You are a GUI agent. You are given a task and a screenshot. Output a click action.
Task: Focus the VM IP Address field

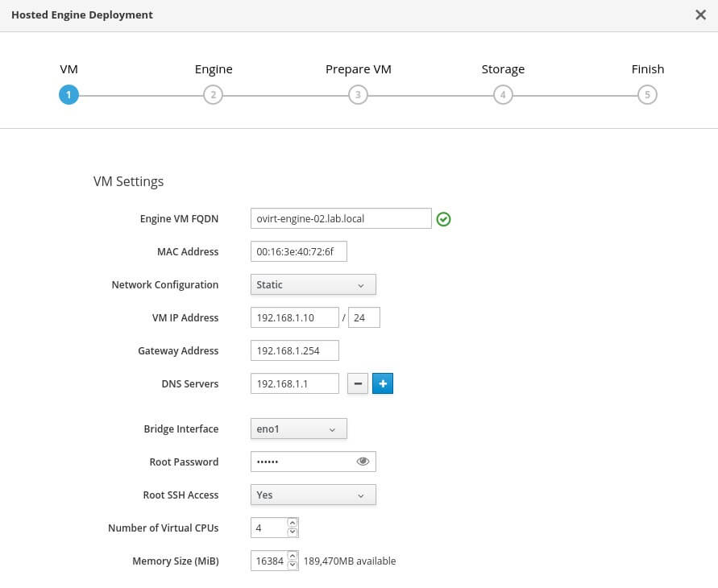294,318
